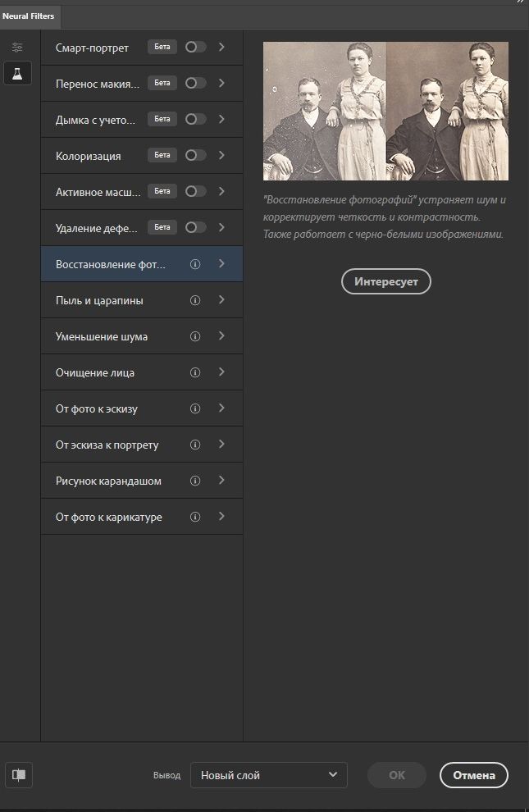Turn on the Удаление дефектов toggle
This screenshot has width=529, height=812.
pos(195,227)
